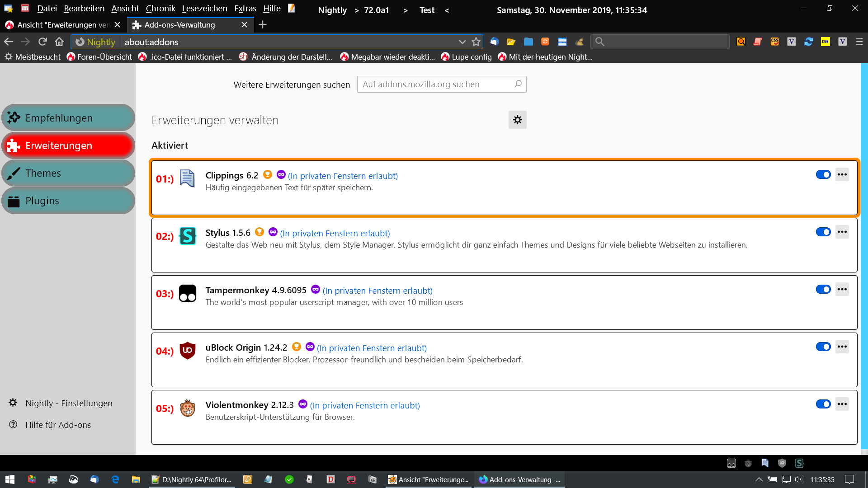The image size is (868, 488).
Task: Open Hilfe für Add-ons link
Action: [58, 425]
